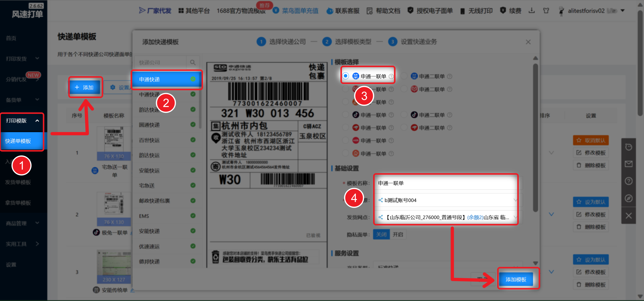Expand sort chevron for template row 2
The height and width of the screenshot is (301, 644).
pos(551,214)
